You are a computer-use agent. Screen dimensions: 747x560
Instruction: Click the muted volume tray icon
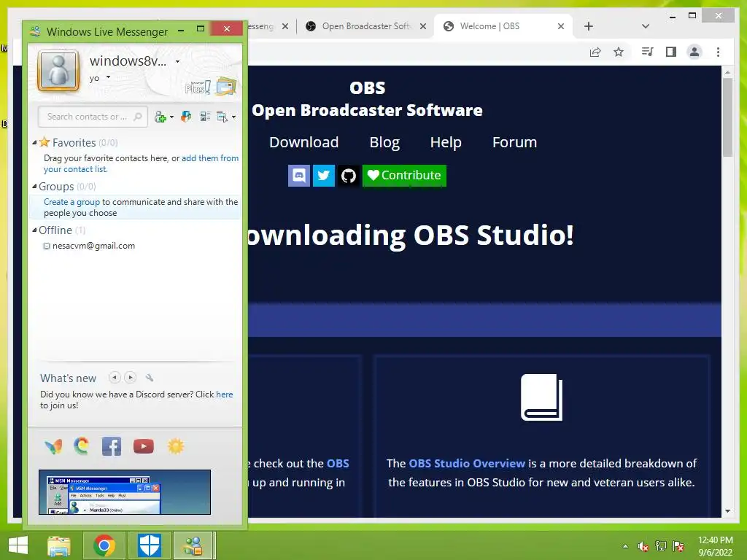643,546
